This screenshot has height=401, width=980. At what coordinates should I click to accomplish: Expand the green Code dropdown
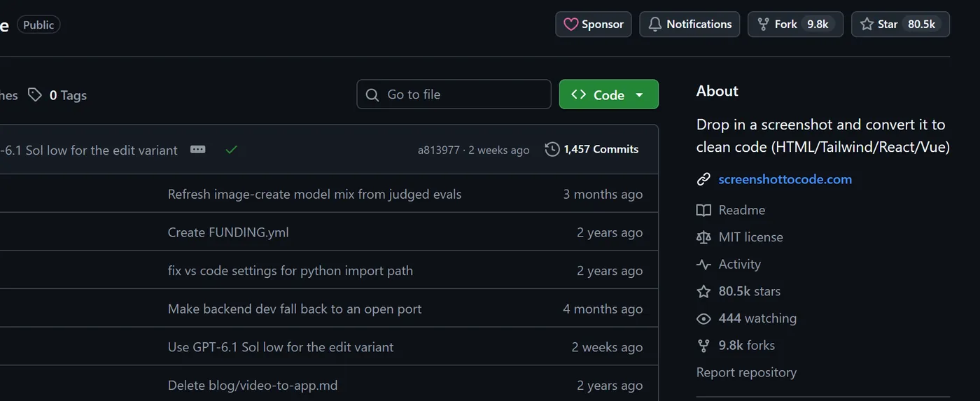(609, 94)
